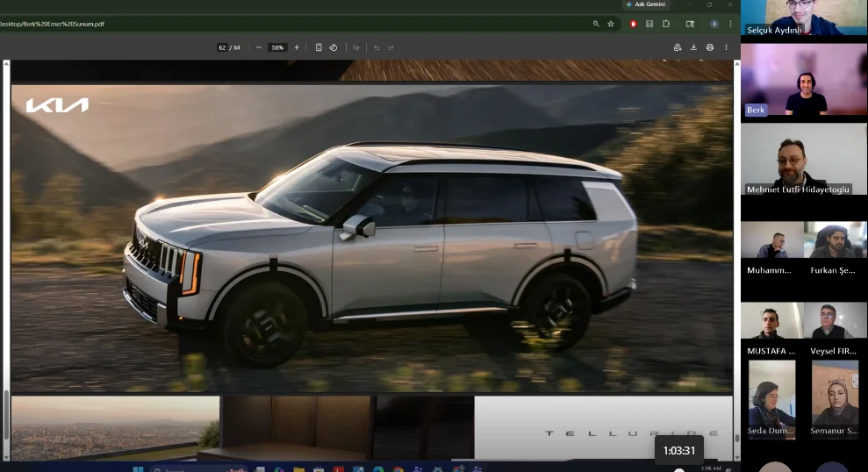Select MUSTAFA ... participant video tile
The image size is (868, 472).
(x=771, y=320)
